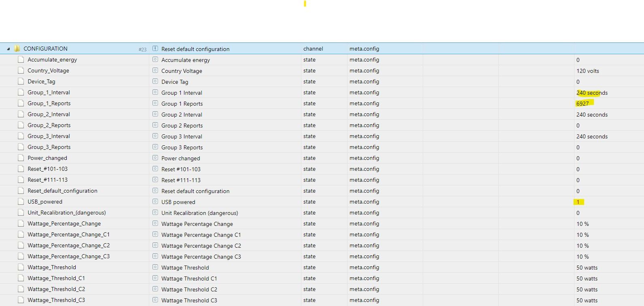Click the file icon next to Country_Voltage
The image size is (644, 306).
[x=21, y=70]
